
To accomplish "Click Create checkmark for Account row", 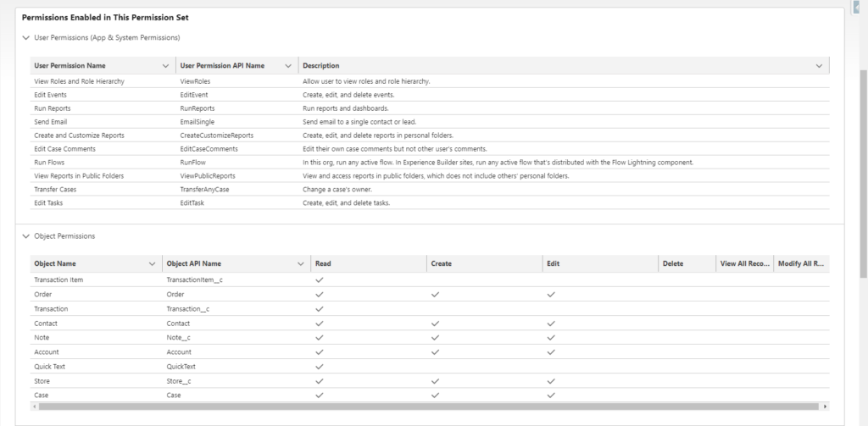I will click(x=435, y=351).
